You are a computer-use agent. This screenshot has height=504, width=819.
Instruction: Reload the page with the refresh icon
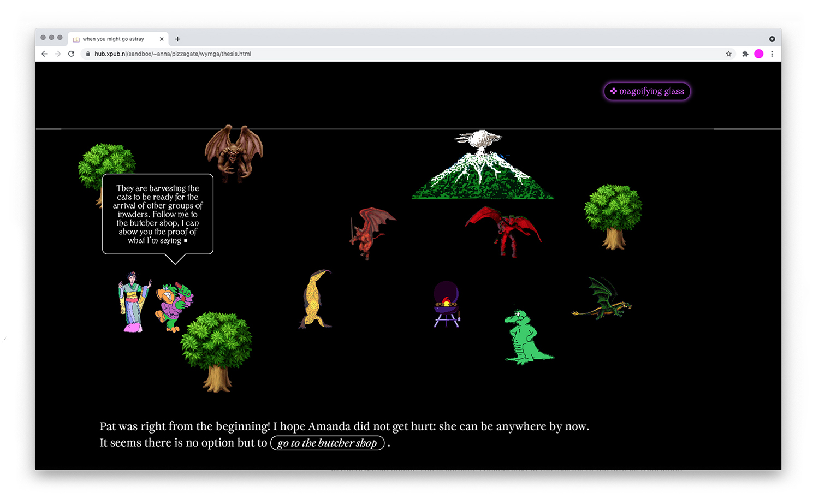71,54
